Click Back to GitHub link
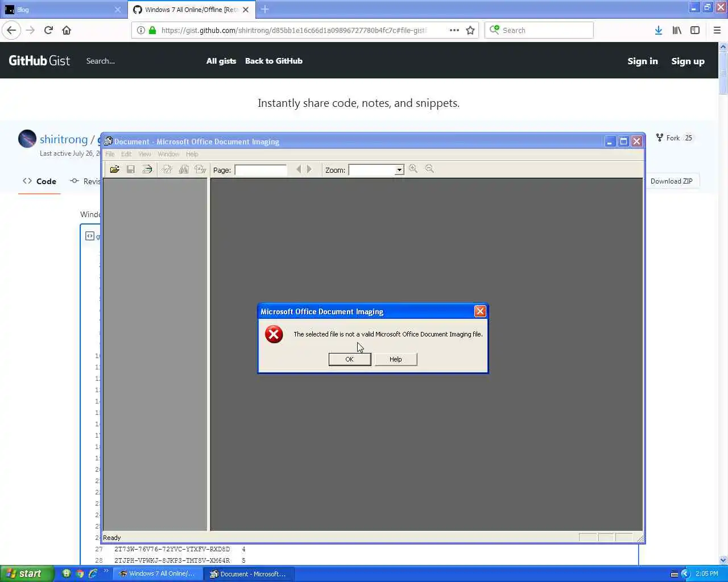 coord(274,61)
